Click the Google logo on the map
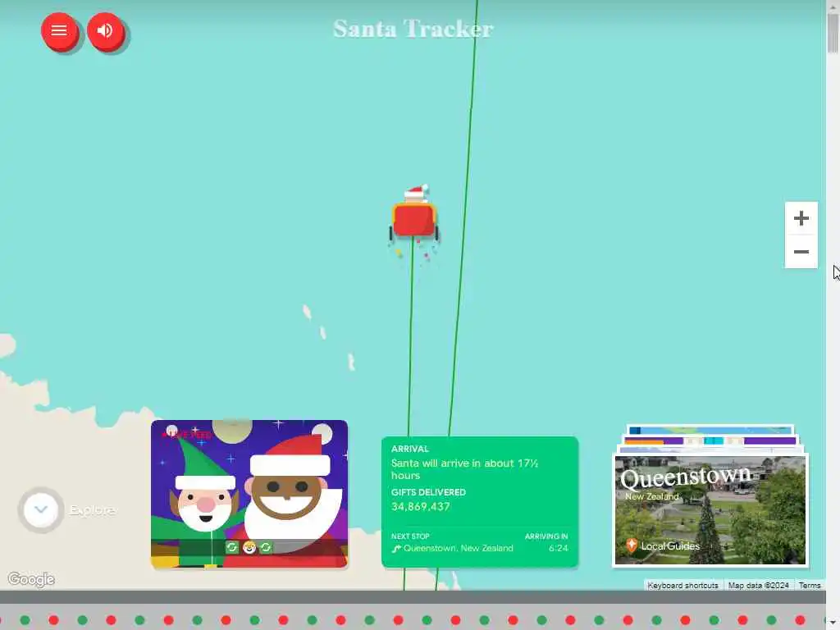 click(31, 579)
